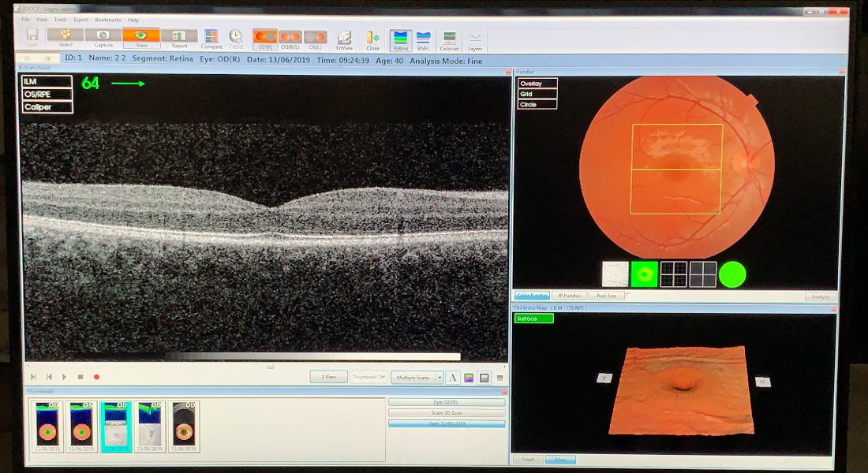Switch to the 2D tab
Viewport: 868px width, 473px height.
48,58
